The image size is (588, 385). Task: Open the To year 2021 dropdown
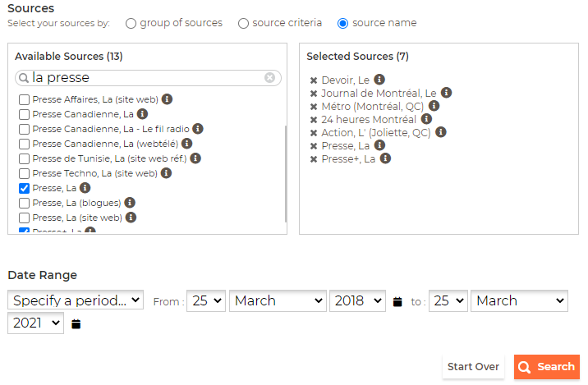(35, 323)
